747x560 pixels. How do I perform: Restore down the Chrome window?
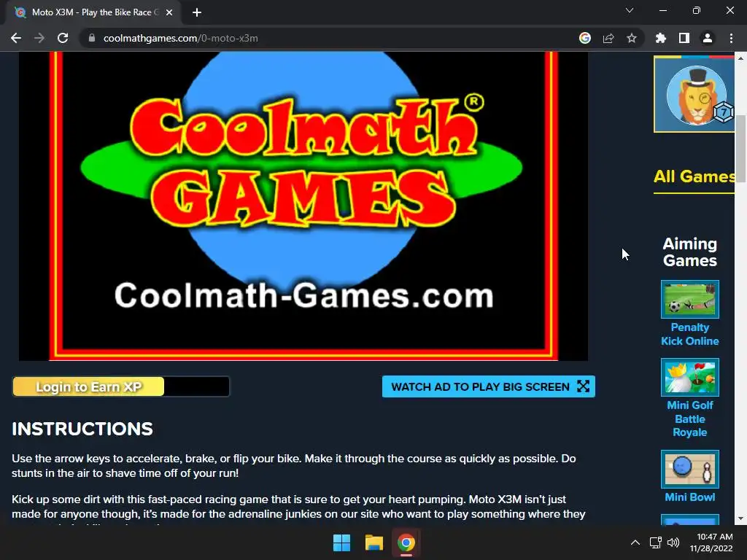[x=697, y=10]
